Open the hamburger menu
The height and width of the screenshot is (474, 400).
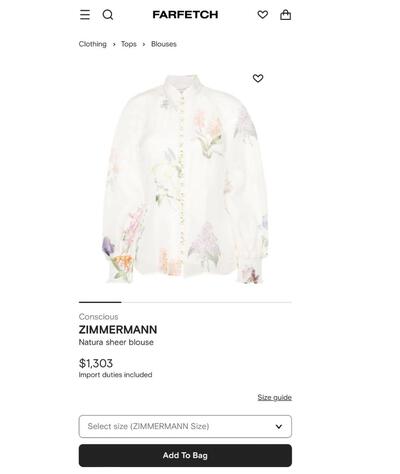pos(85,15)
